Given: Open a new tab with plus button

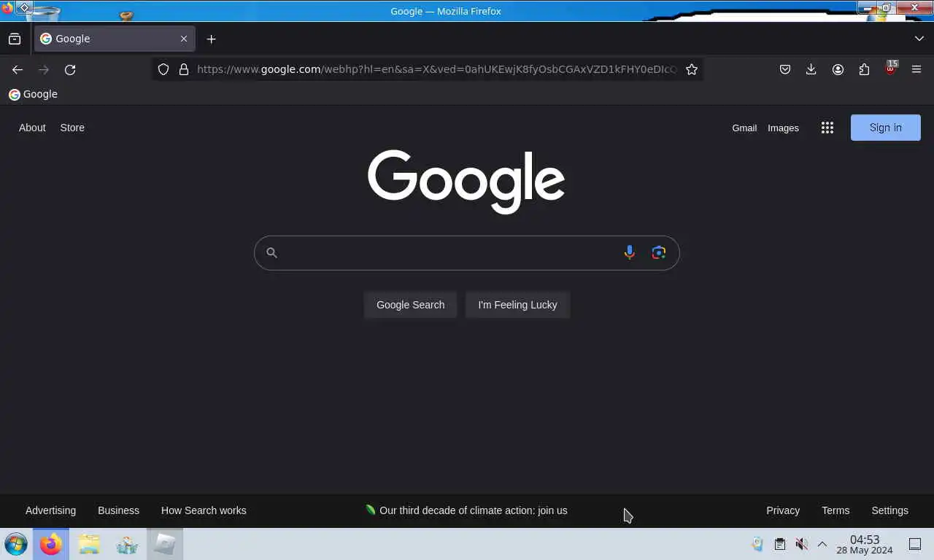Looking at the screenshot, I should tap(211, 39).
